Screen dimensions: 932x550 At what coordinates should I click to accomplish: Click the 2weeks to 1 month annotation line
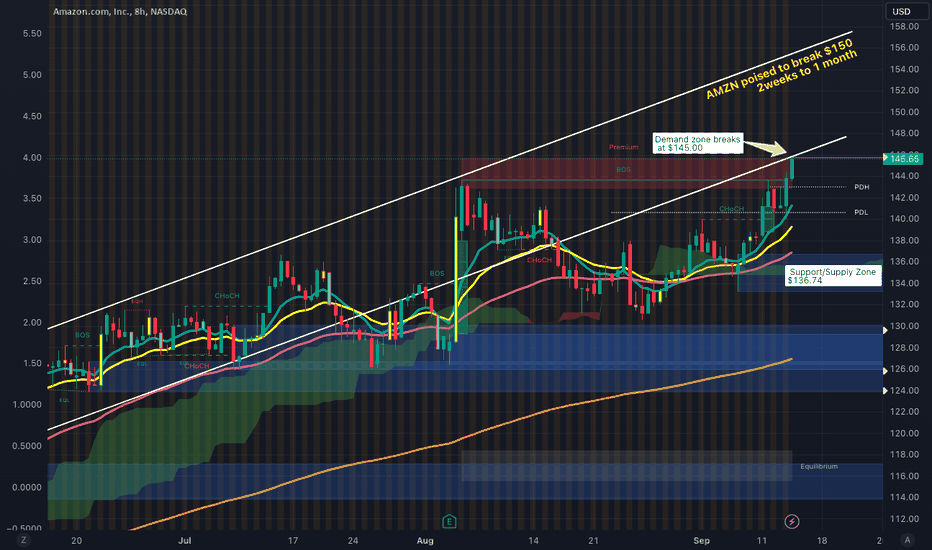pos(807,71)
